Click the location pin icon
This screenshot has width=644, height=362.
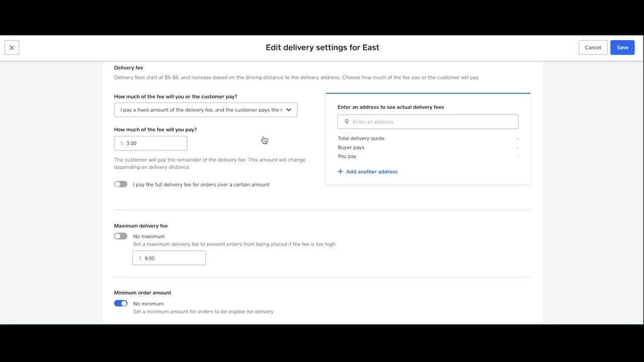(x=347, y=122)
